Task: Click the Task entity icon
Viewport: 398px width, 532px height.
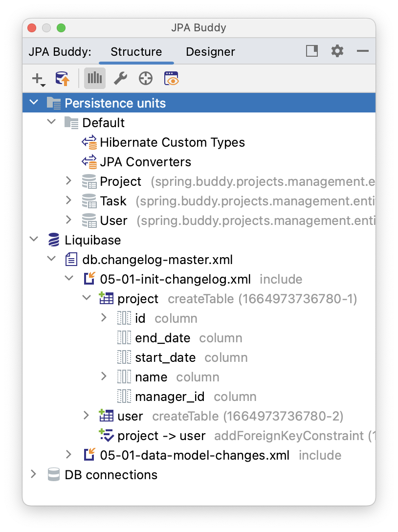Action: point(89,201)
